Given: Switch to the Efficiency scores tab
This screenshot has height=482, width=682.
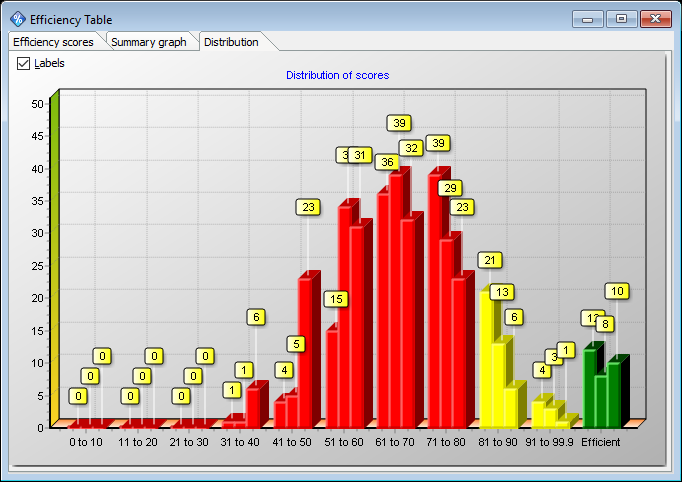Looking at the screenshot, I should coord(53,42).
